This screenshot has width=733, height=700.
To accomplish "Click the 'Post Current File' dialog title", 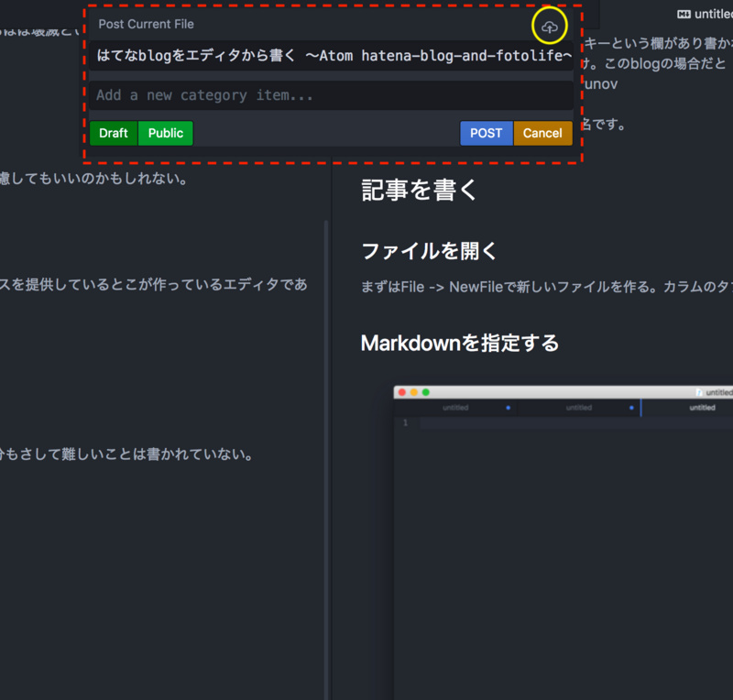I will [146, 25].
